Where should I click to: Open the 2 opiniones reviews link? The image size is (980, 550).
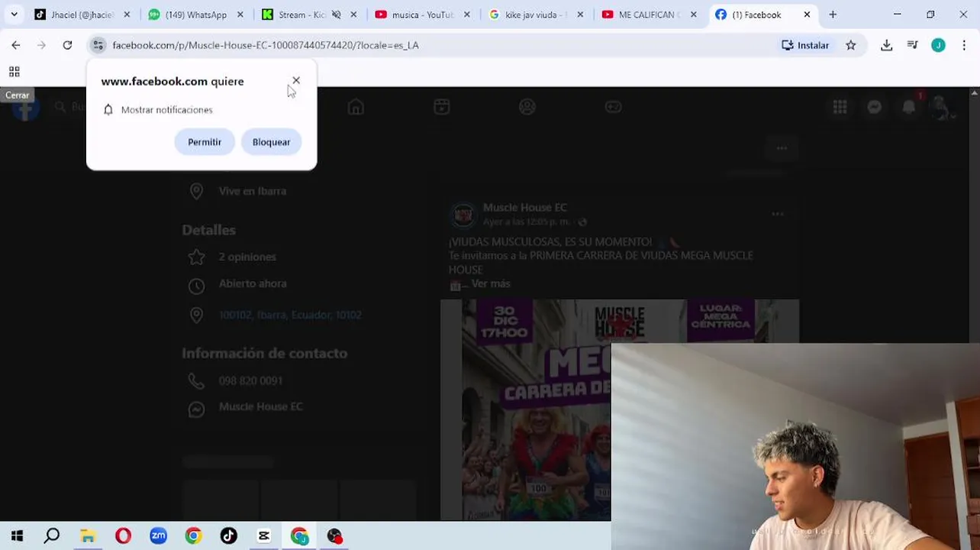coord(247,257)
